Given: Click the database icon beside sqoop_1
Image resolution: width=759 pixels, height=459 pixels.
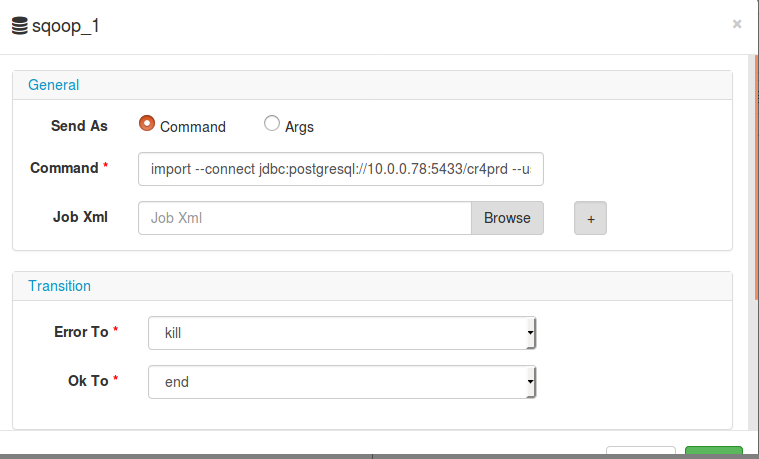Looking at the screenshot, I should coord(19,26).
